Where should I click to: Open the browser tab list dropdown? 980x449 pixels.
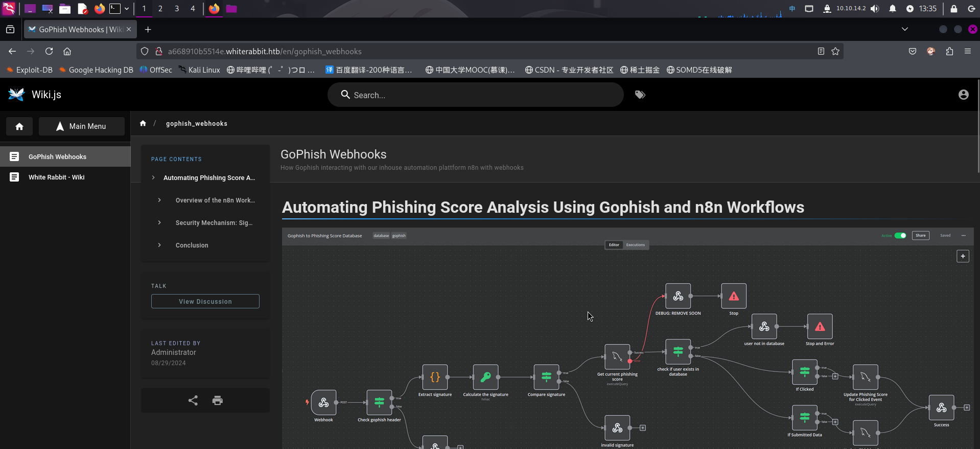(x=905, y=29)
